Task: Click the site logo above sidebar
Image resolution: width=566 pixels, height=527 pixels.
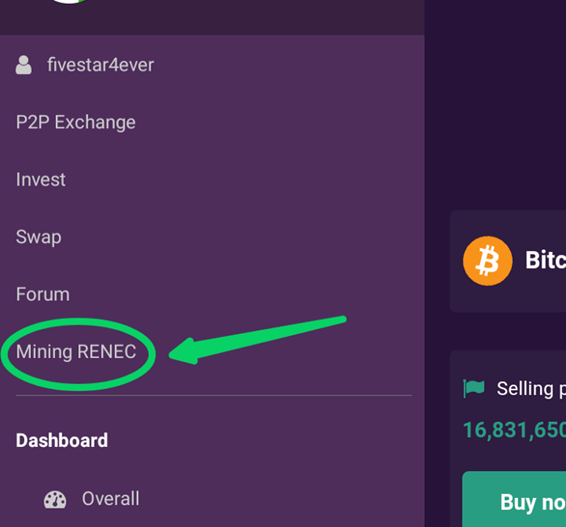Action: pyautogui.click(x=69, y=2)
